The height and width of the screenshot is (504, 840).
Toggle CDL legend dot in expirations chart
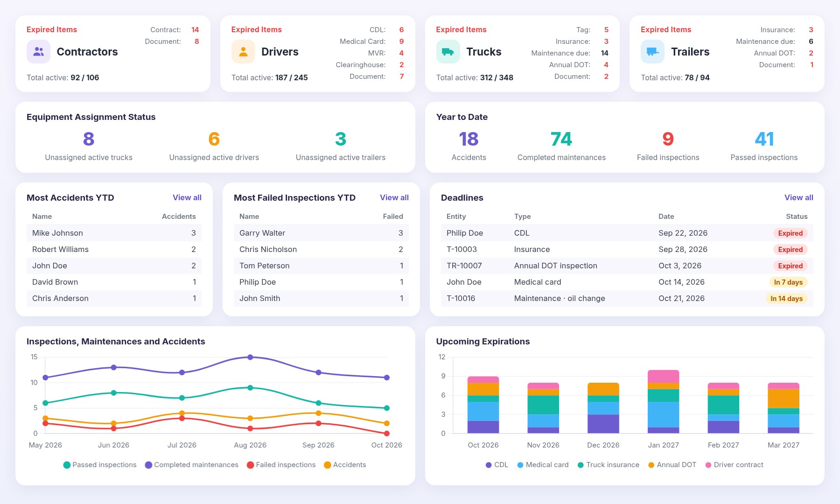pyautogui.click(x=489, y=465)
